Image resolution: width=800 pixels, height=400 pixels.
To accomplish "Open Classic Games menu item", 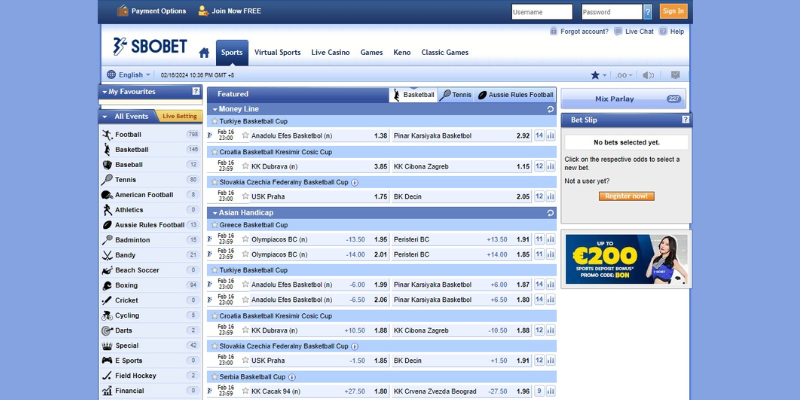I will coord(445,53).
